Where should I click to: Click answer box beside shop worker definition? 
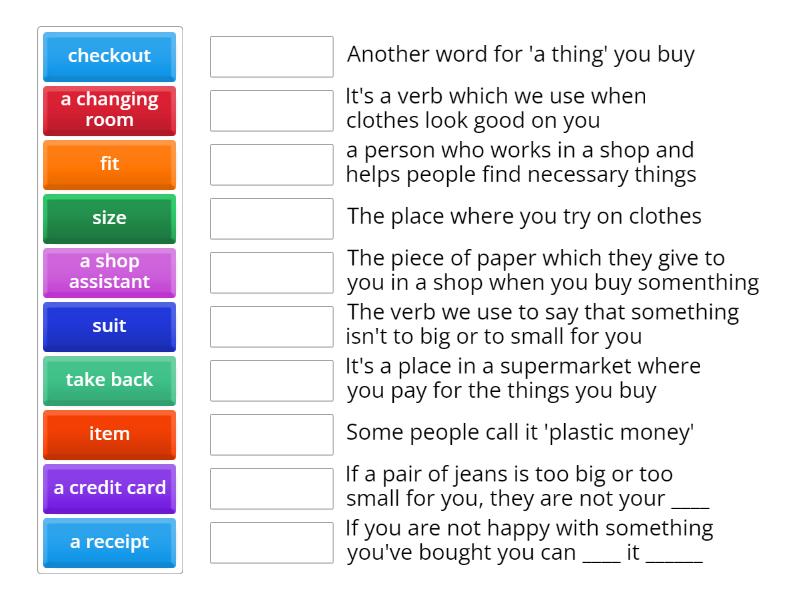(x=271, y=164)
